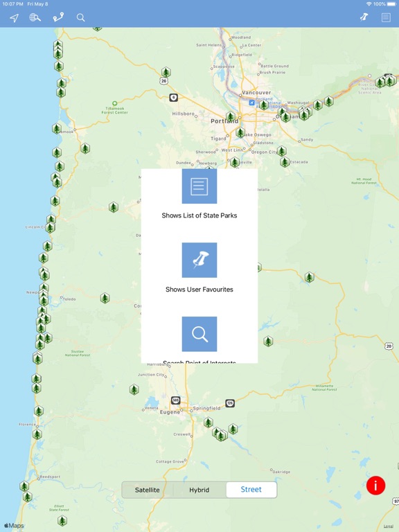Screen dimensions: 399x532
Task: Switch map to Satellite view
Action: 148,490
